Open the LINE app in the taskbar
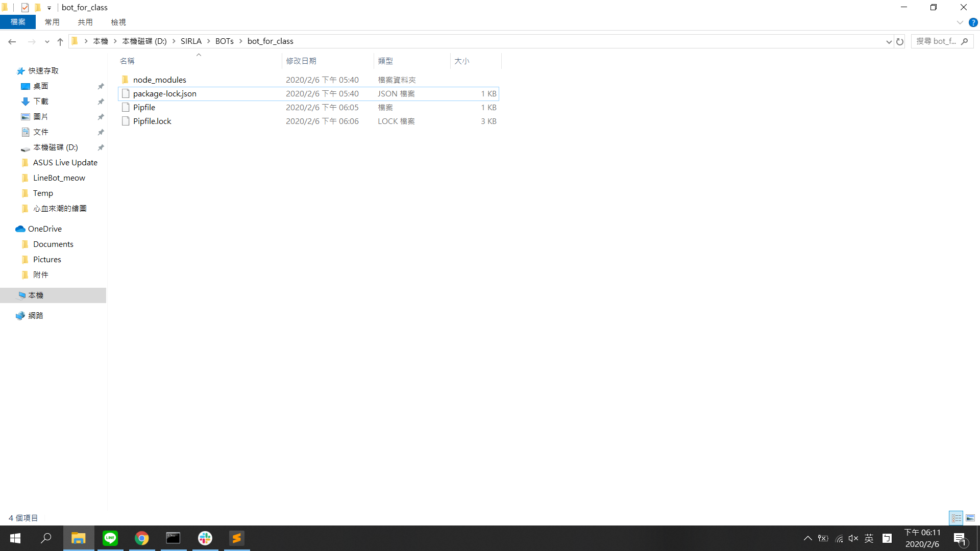This screenshot has width=980, height=551. coord(110,538)
